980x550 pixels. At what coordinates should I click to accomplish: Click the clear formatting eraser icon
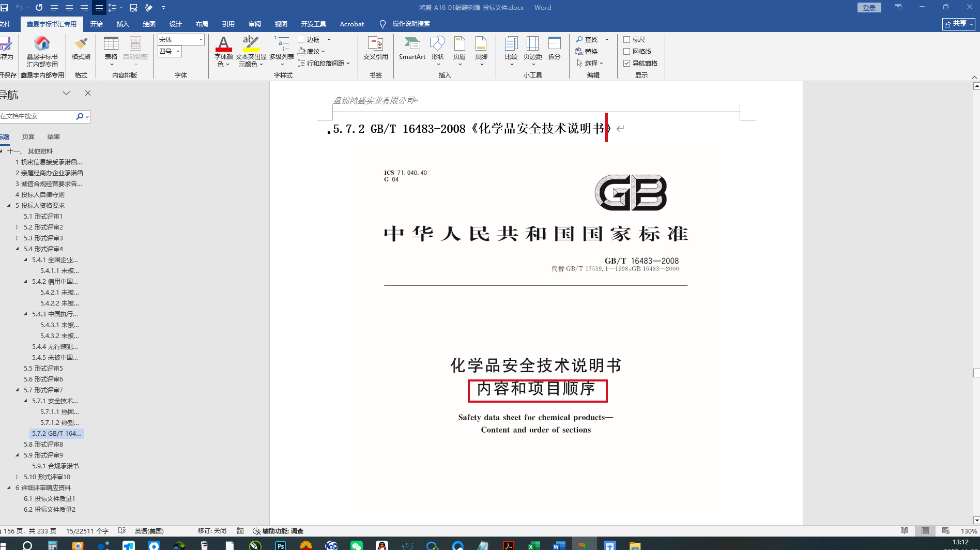tap(149, 8)
